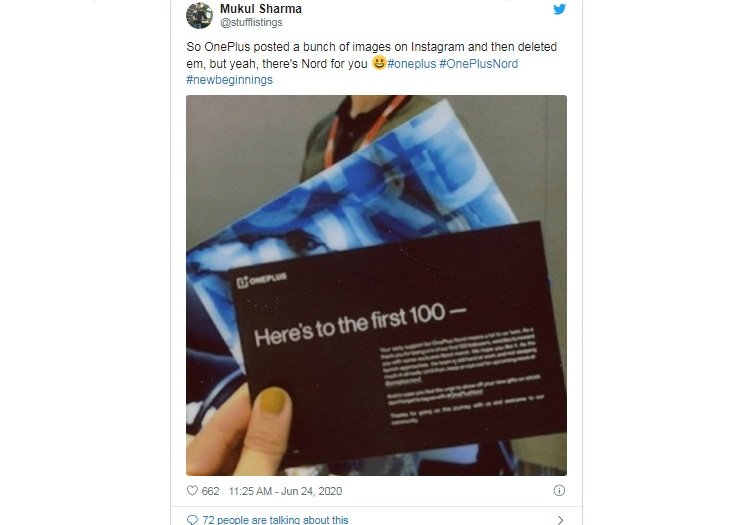Expand conversation with right chevron arrow
This screenshot has height=525, width=750.
[x=560, y=520]
